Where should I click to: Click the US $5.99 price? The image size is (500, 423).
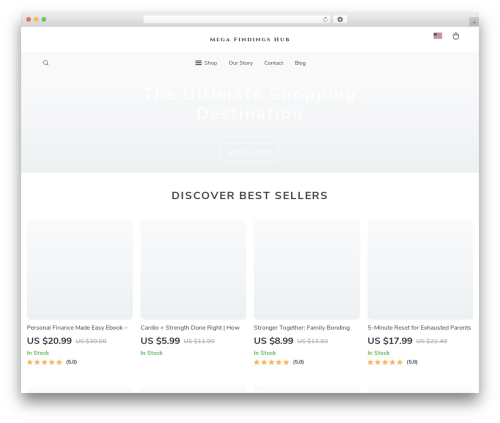[x=160, y=341]
